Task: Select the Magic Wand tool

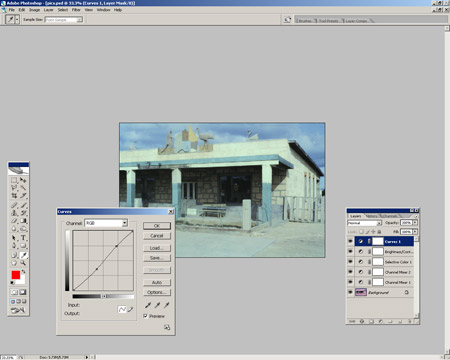Action: pos(23,188)
